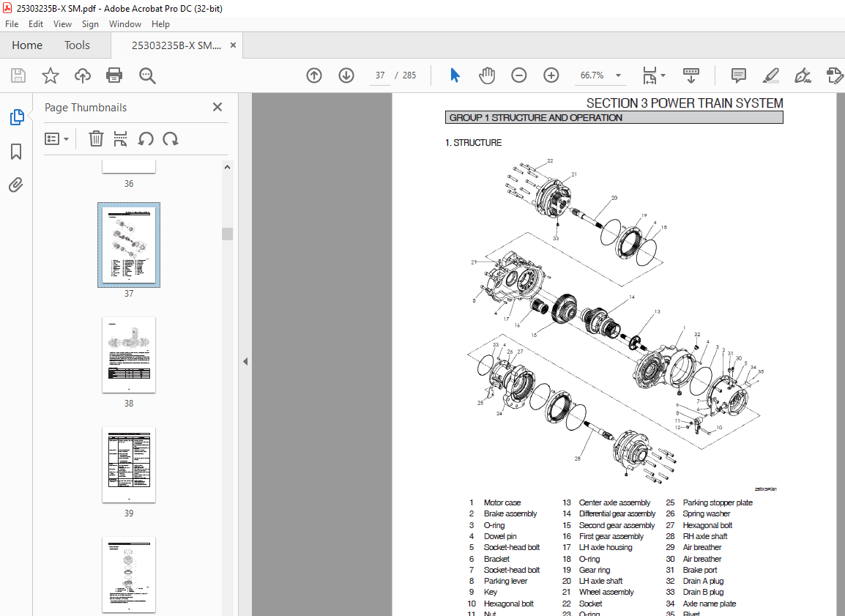Open the Sign menu

[90, 23]
